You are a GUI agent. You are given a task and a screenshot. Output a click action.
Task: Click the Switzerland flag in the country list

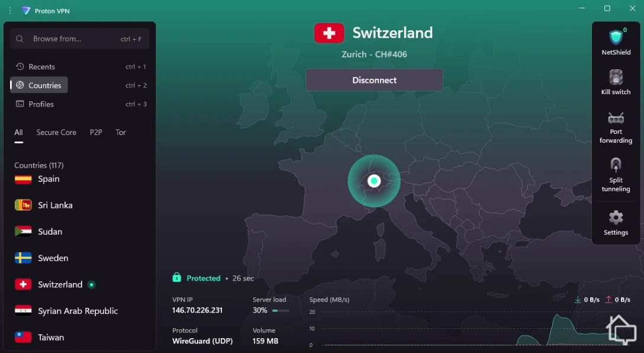pyautogui.click(x=23, y=284)
